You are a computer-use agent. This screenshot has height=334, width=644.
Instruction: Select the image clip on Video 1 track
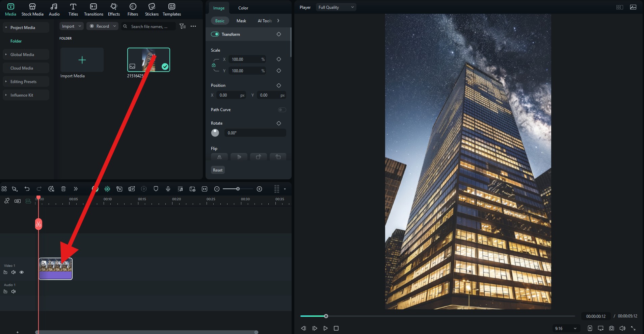tap(56, 269)
